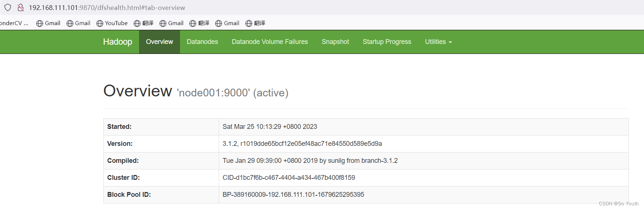
Task: Open the fourth Gmail bookmark
Action: pyautogui.click(x=227, y=23)
